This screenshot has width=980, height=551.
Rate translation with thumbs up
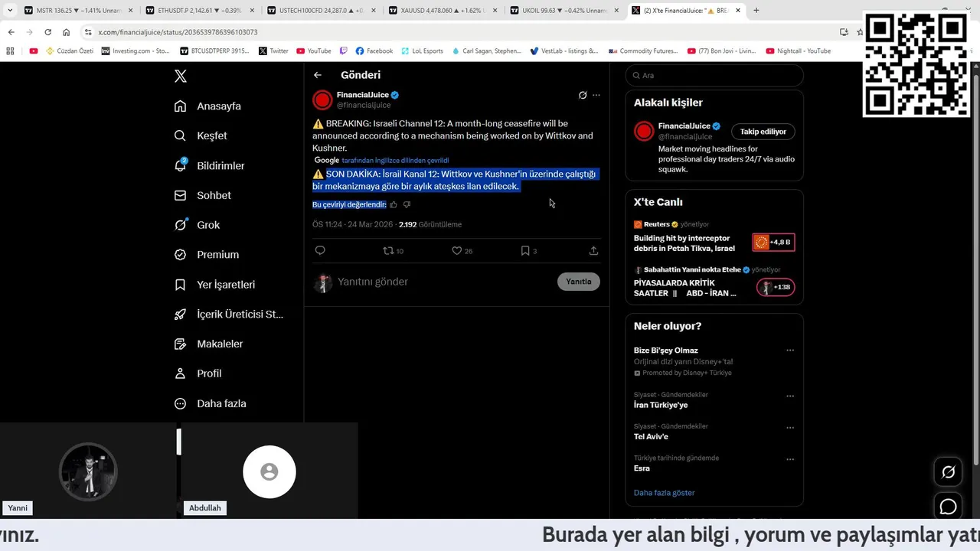click(x=394, y=204)
